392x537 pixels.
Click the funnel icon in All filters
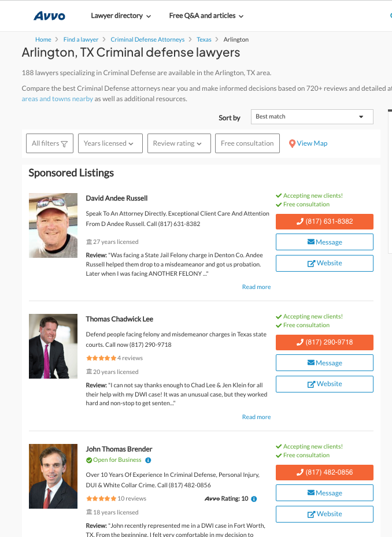[64, 144]
